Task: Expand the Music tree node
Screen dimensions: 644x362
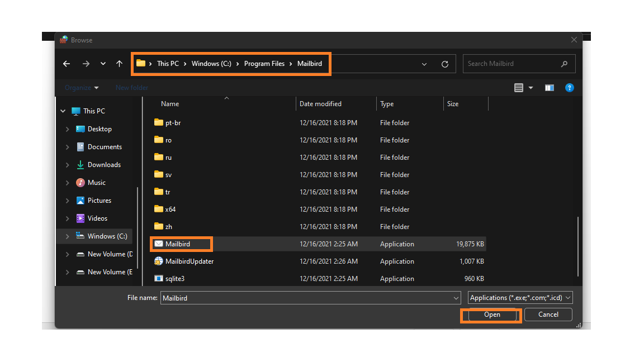Action: (67, 183)
